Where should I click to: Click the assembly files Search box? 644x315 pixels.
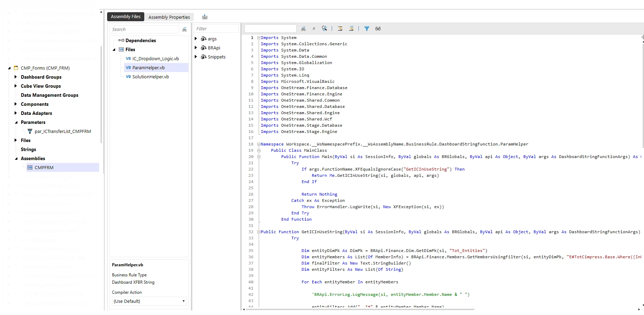pos(144,30)
